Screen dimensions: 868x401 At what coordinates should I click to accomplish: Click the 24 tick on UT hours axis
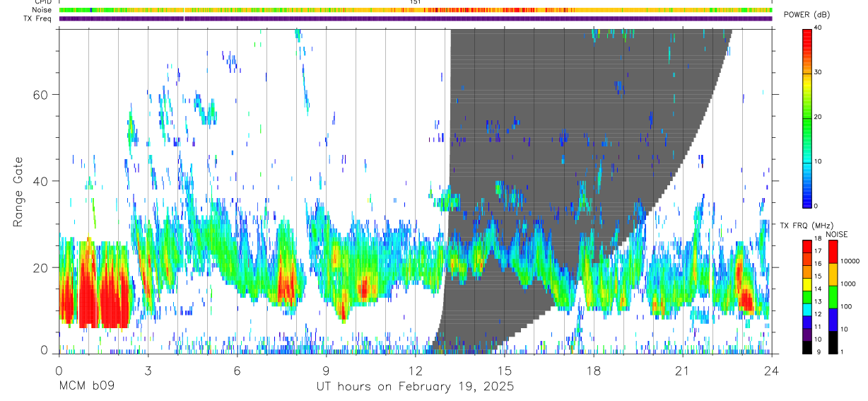(x=771, y=370)
